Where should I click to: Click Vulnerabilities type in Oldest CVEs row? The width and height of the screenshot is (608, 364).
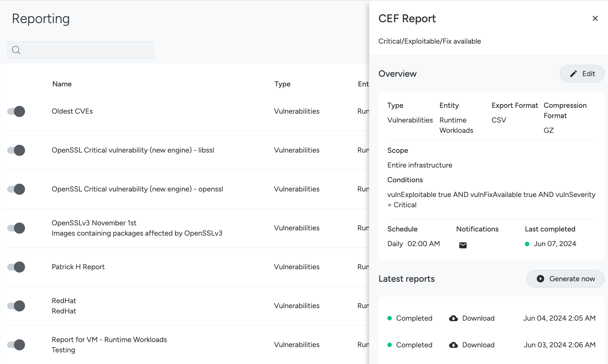297,111
